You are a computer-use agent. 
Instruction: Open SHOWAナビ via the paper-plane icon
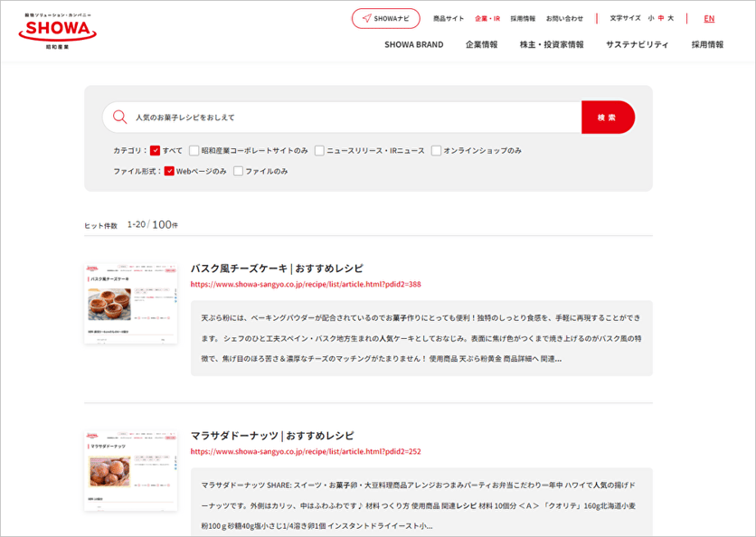click(x=384, y=17)
